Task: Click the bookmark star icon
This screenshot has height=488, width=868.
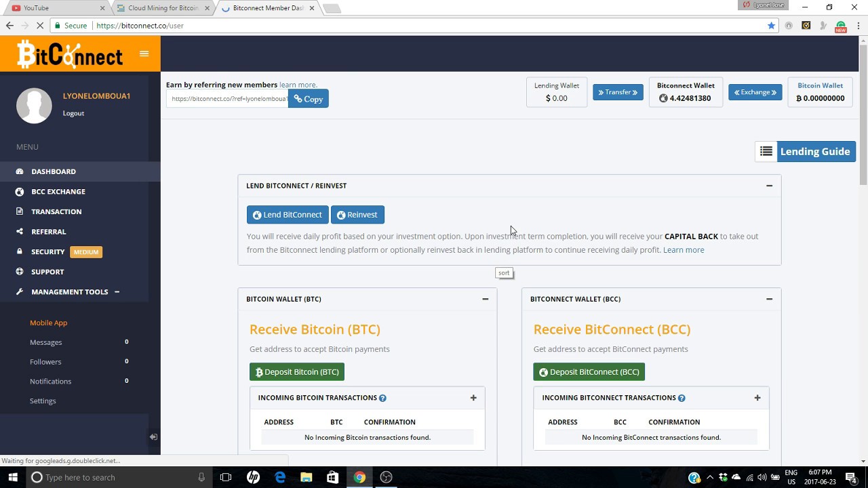Action: point(771,26)
